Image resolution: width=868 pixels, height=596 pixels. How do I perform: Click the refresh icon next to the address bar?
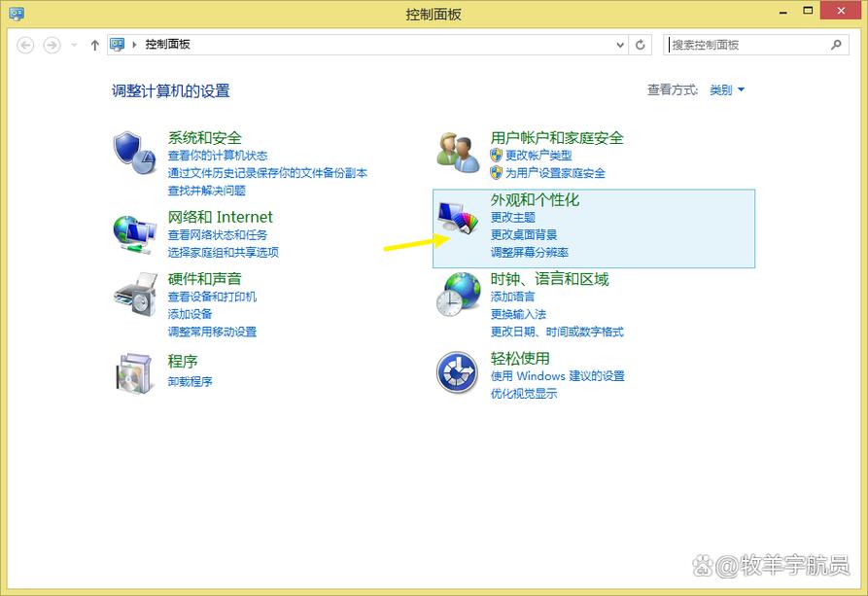[640, 44]
